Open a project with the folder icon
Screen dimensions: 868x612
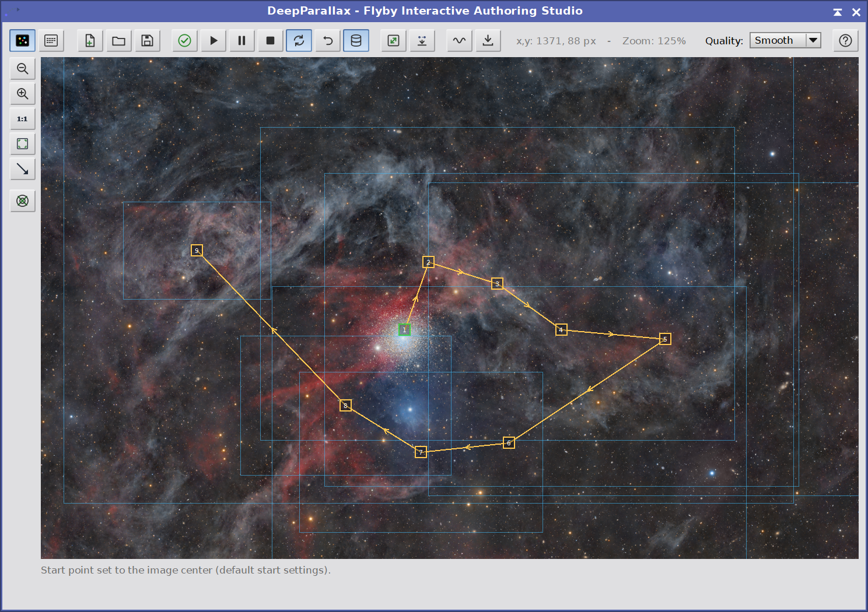pyautogui.click(x=118, y=41)
